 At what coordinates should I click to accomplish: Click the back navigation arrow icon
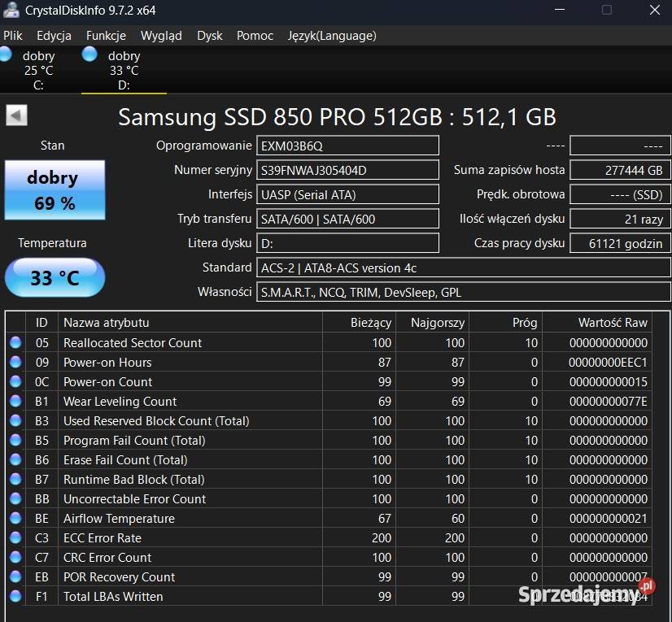click(15, 115)
